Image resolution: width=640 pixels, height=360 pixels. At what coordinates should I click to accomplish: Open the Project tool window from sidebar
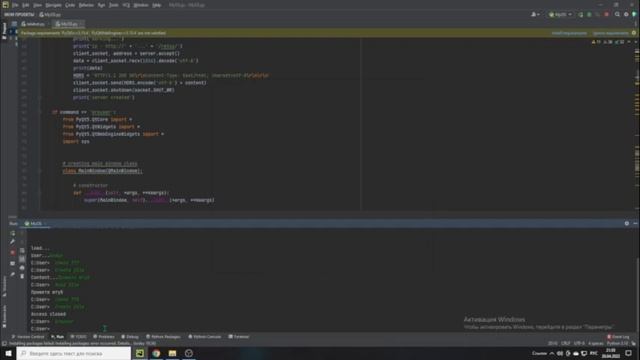point(4,31)
